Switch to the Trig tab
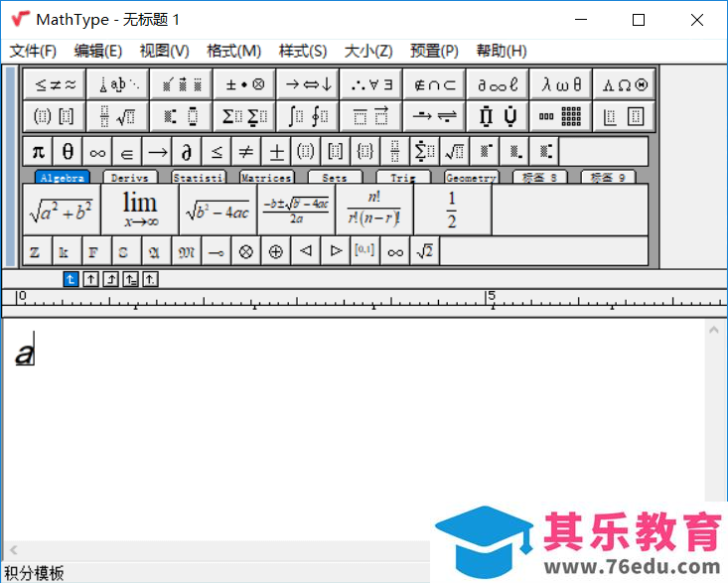Image resolution: width=728 pixels, height=583 pixels. [403, 178]
